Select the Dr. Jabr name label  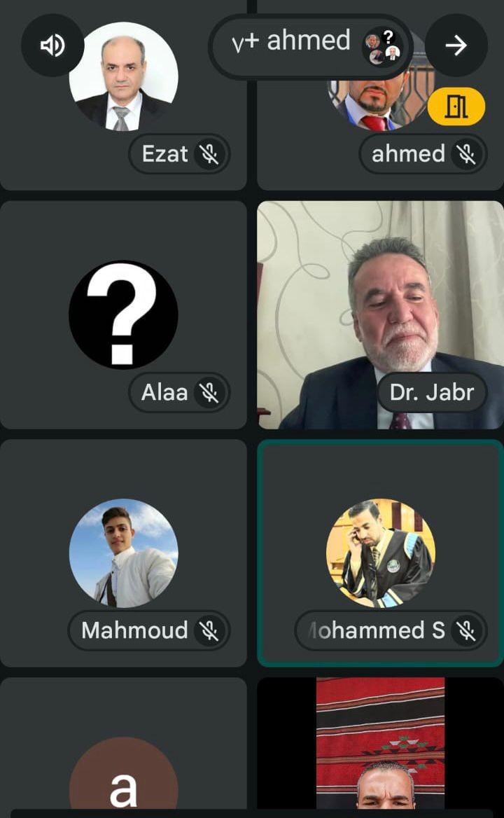tap(432, 392)
